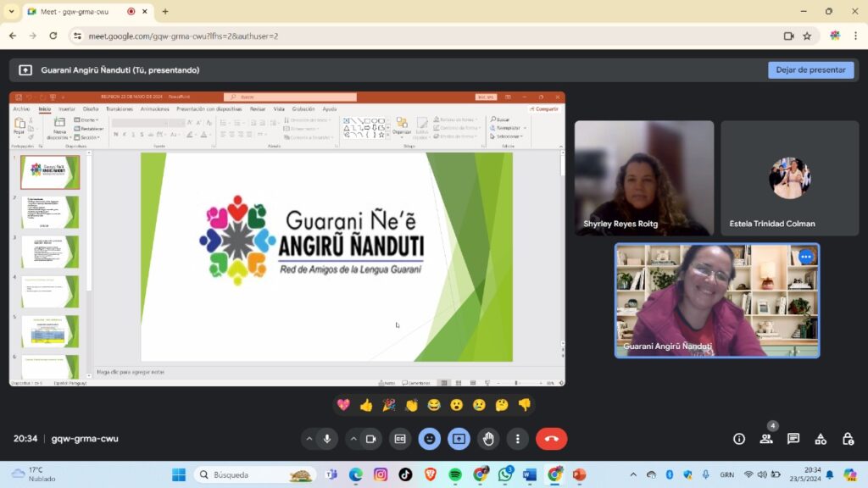This screenshot has height=488, width=868.
Task: Open the Meet activities panel
Action: (821, 439)
